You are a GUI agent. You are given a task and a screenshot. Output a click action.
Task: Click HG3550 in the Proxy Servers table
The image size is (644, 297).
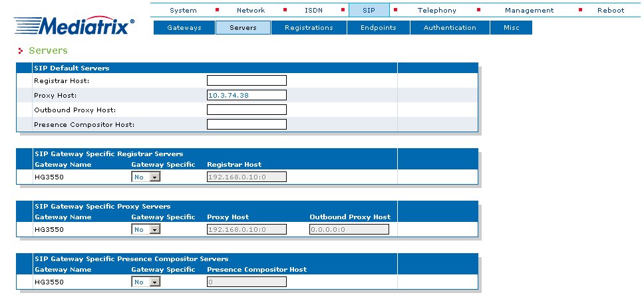point(49,229)
